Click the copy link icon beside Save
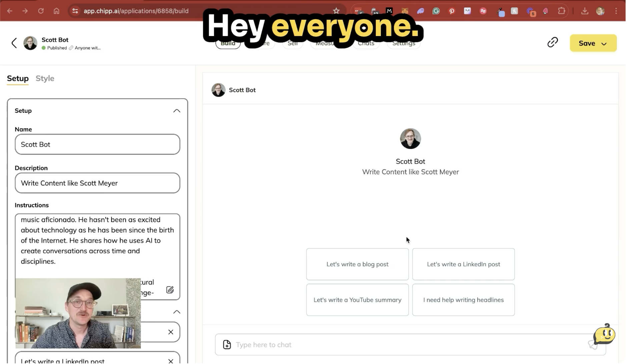The image size is (627, 364). 552,42
